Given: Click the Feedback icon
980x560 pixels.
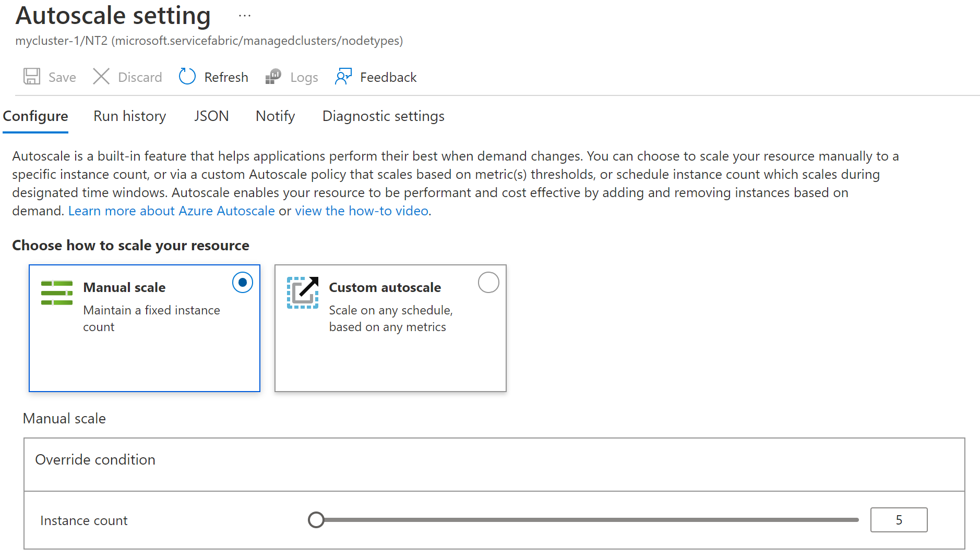Looking at the screenshot, I should tap(343, 77).
